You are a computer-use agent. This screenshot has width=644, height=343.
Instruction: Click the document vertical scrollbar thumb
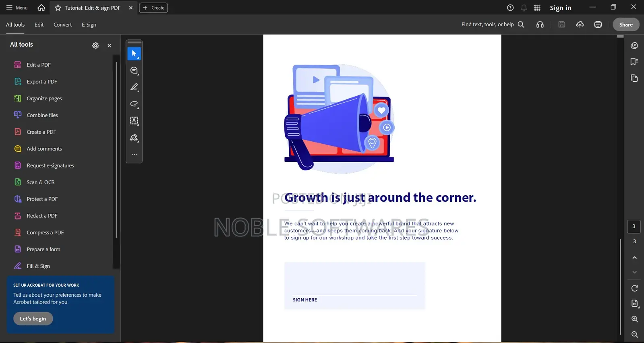click(620, 287)
